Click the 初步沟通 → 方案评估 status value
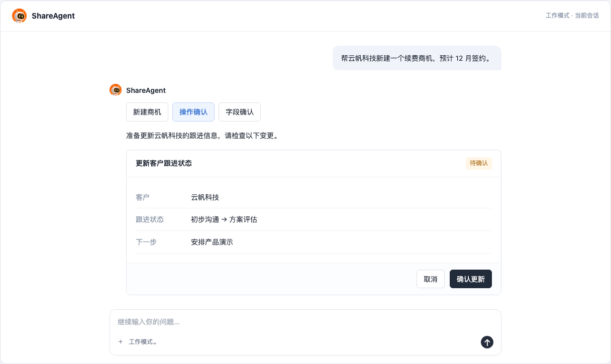The height and width of the screenshot is (364, 611). 224,219
